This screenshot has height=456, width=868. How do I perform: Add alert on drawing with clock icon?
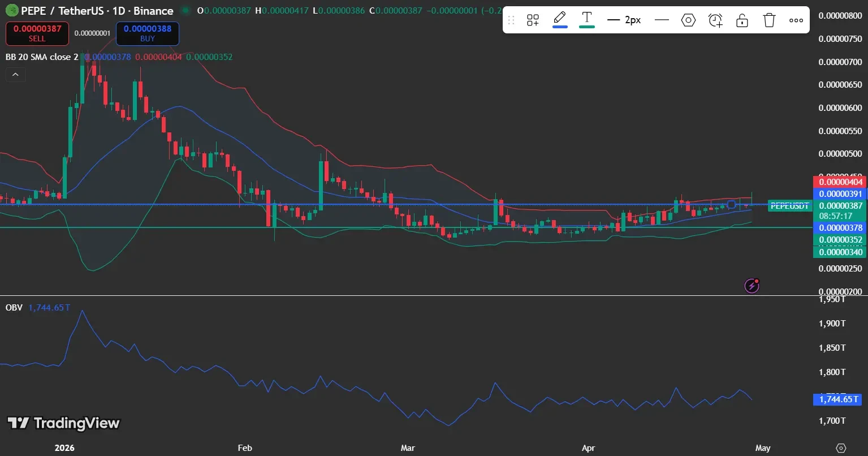715,20
